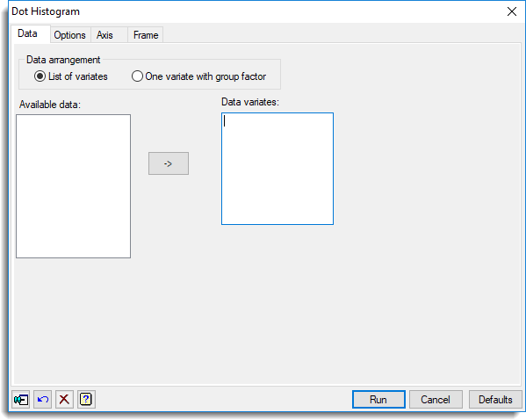526x420 pixels.
Task: Click the pin dialog icon
Action: 21,400
